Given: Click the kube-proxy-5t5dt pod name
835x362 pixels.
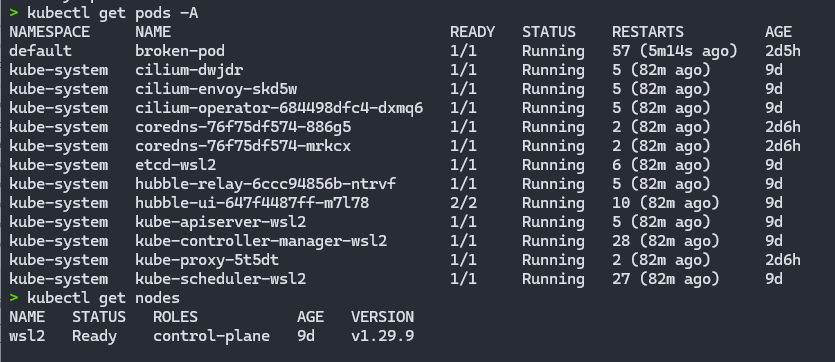Looking at the screenshot, I should pos(207,260).
